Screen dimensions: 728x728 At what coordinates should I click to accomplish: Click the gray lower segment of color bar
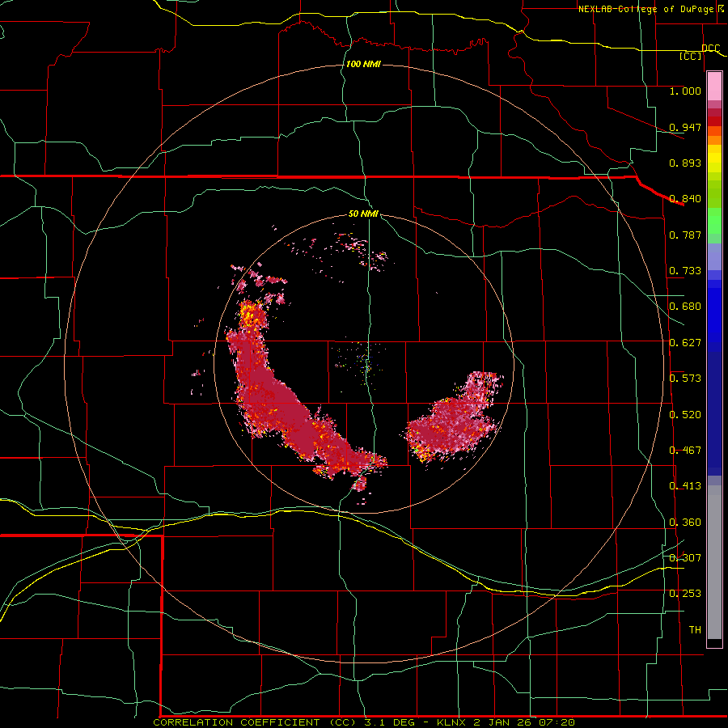[x=714, y=562]
